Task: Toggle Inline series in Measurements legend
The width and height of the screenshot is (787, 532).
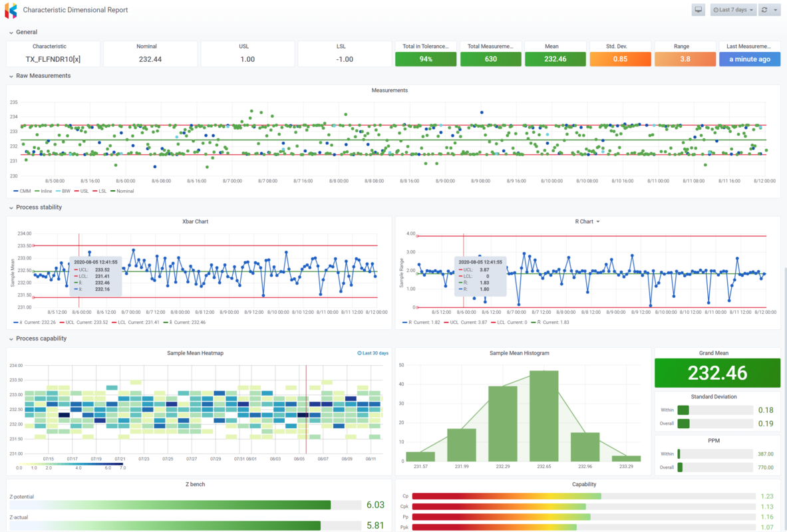Action: coord(44,192)
